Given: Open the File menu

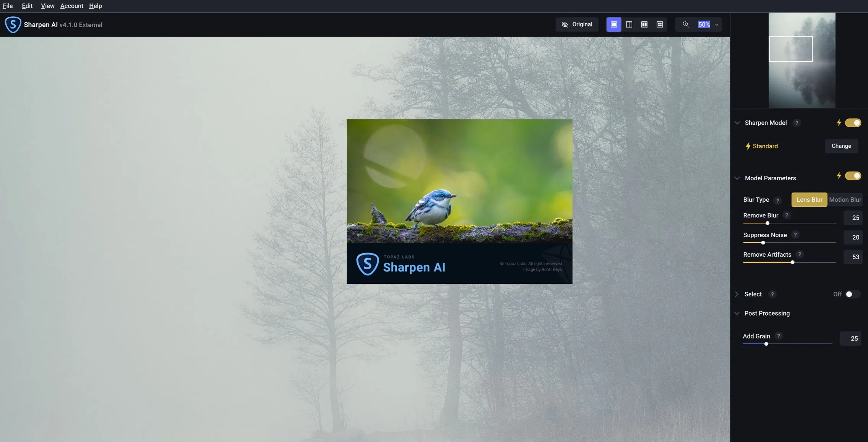Looking at the screenshot, I should [x=8, y=6].
